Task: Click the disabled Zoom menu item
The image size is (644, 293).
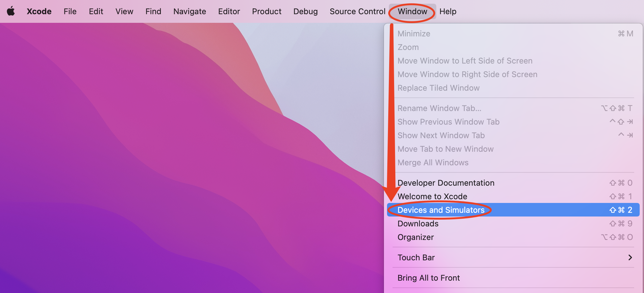Action: point(513,47)
